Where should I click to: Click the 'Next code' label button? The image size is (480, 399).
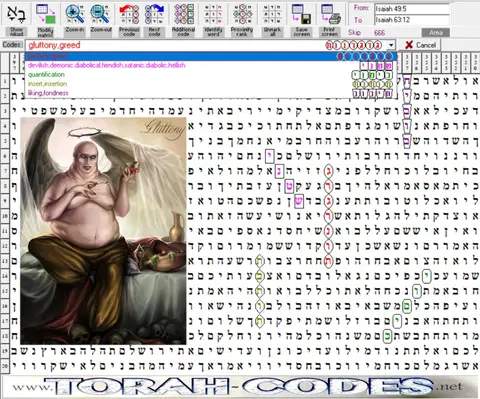pyautogui.click(x=154, y=32)
